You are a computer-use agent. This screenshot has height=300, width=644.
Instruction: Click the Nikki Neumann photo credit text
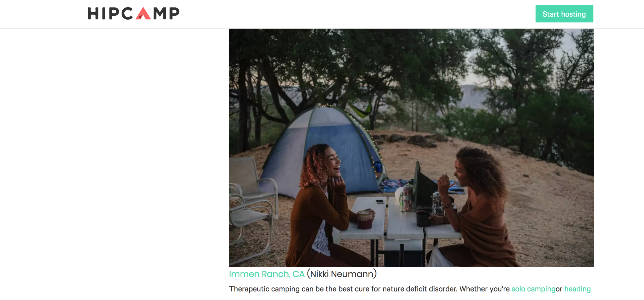coord(342,274)
